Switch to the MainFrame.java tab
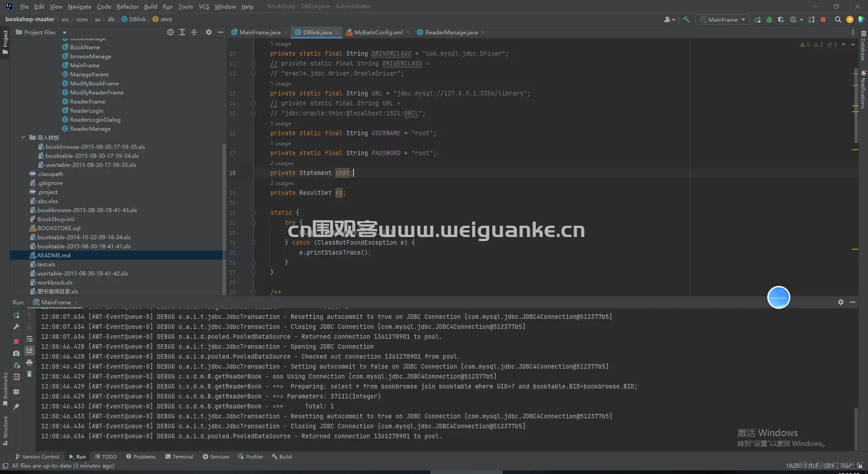 pyautogui.click(x=259, y=32)
